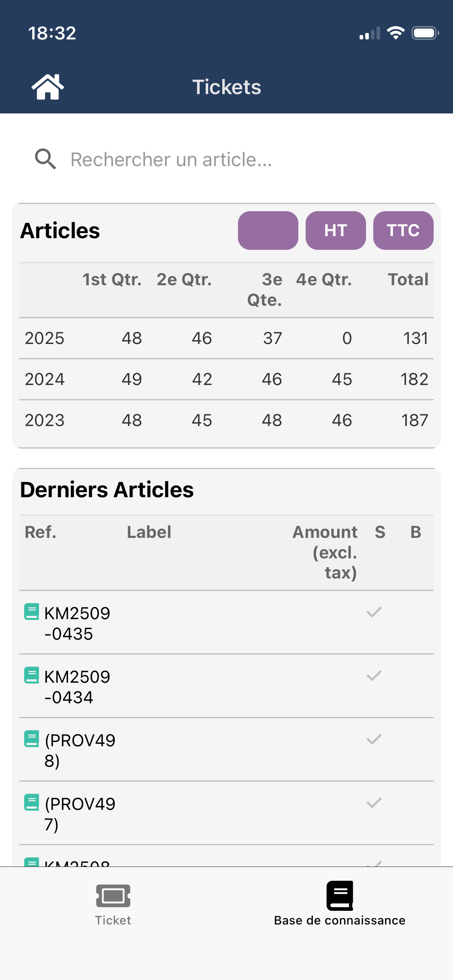453x980 pixels.
Task: Open article icon for KM2509-0434
Action: (x=32, y=675)
